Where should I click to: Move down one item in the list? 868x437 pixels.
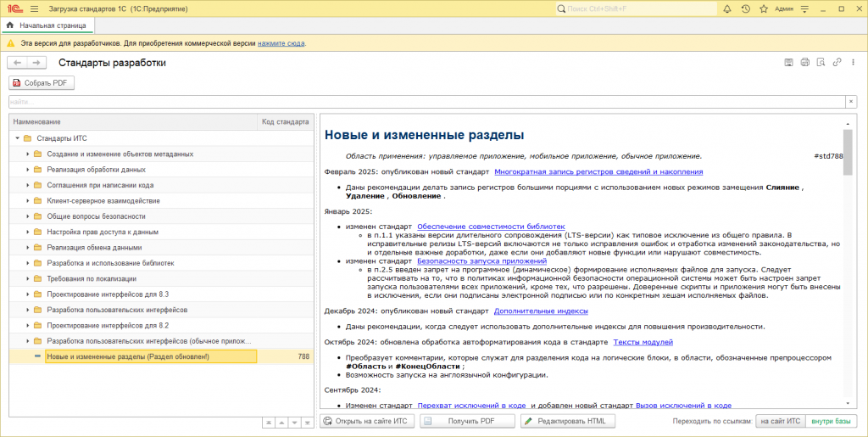tap(294, 423)
